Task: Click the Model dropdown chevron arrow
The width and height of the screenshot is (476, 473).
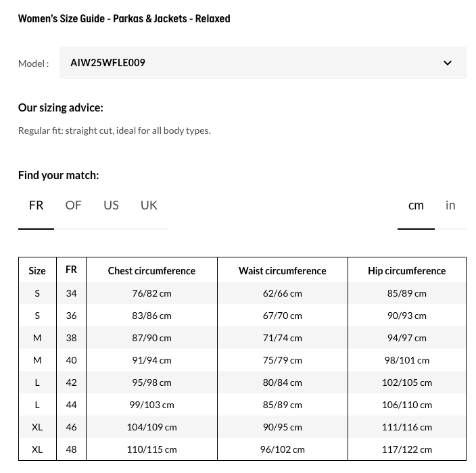Action: [448, 63]
